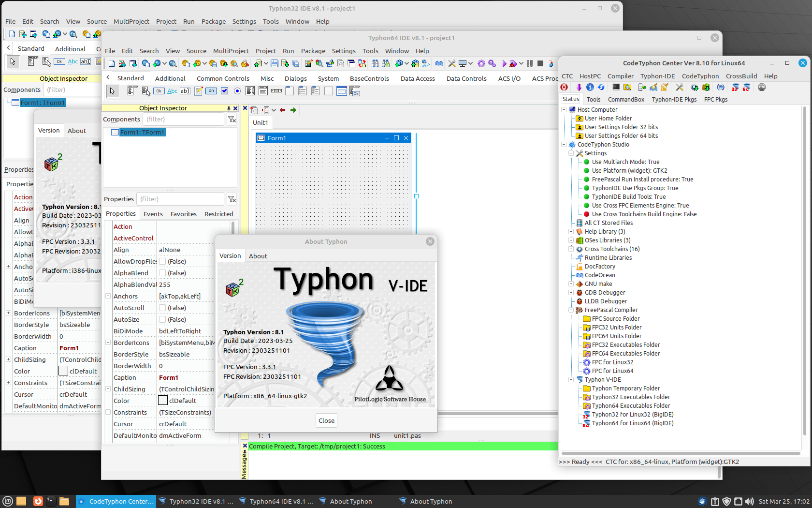The image size is (812, 508).
Task: Click the blue refresh icon in CodeTyphon Center
Action: pyautogui.click(x=601, y=87)
